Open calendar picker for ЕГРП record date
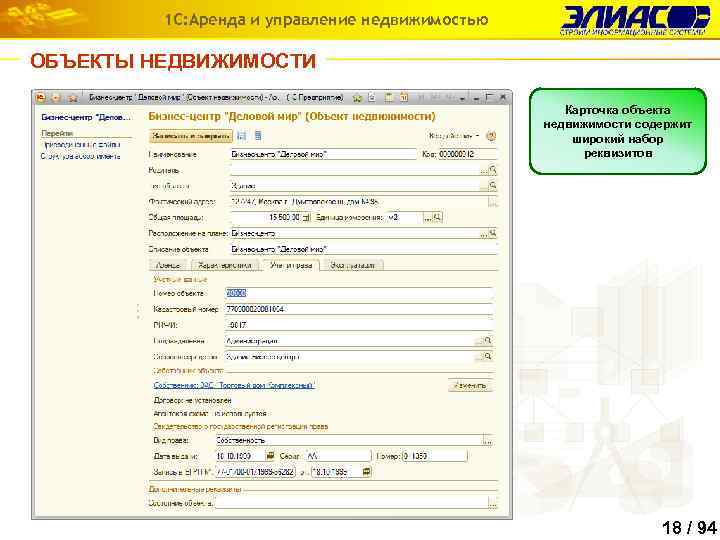Viewport: 720px width, 540px height. (366, 472)
